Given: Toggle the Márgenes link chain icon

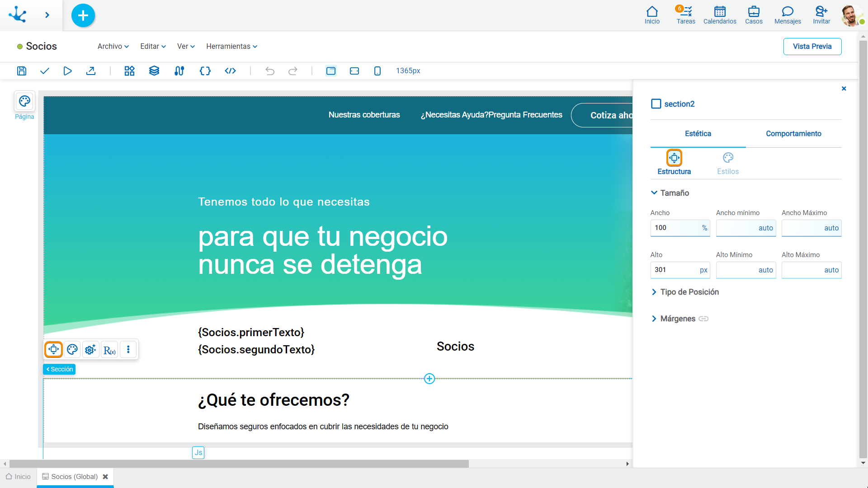Looking at the screenshot, I should coord(703,319).
